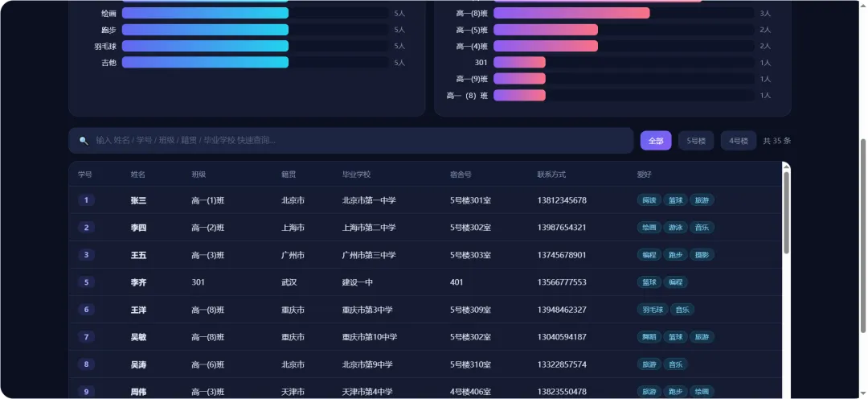Click the 羽毛球 tag in 王洋's row
The height and width of the screenshot is (399, 868).
pos(653,309)
